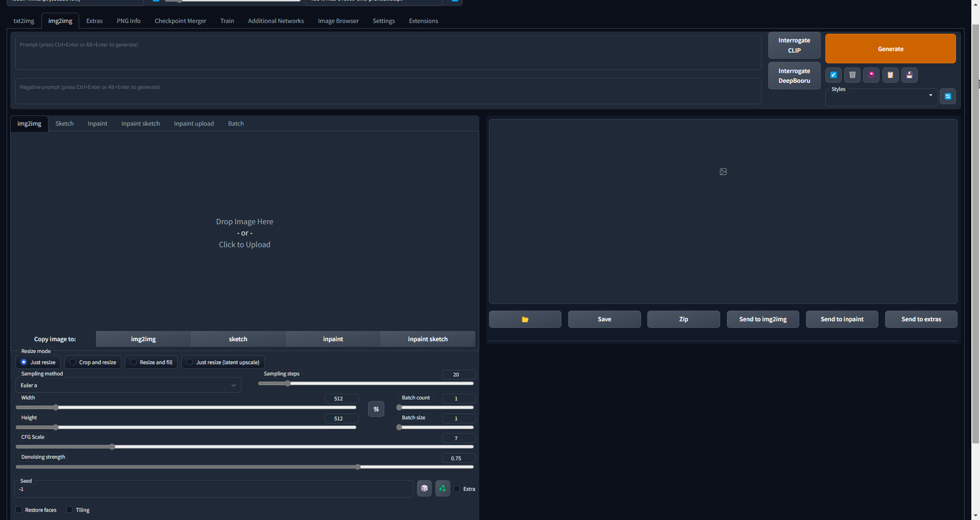Click the Sampling steps slider handle

[x=287, y=383]
